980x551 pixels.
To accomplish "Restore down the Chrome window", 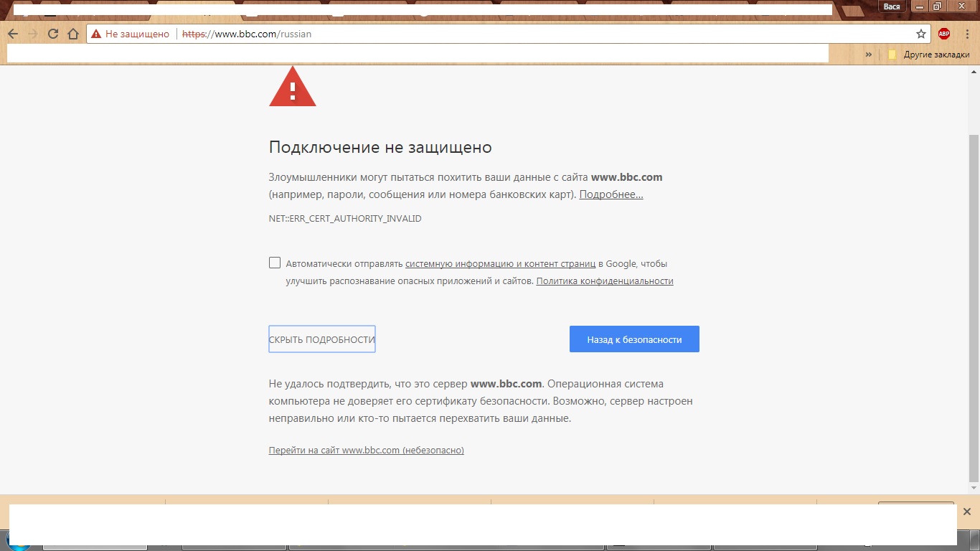I will [x=937, y=6].
